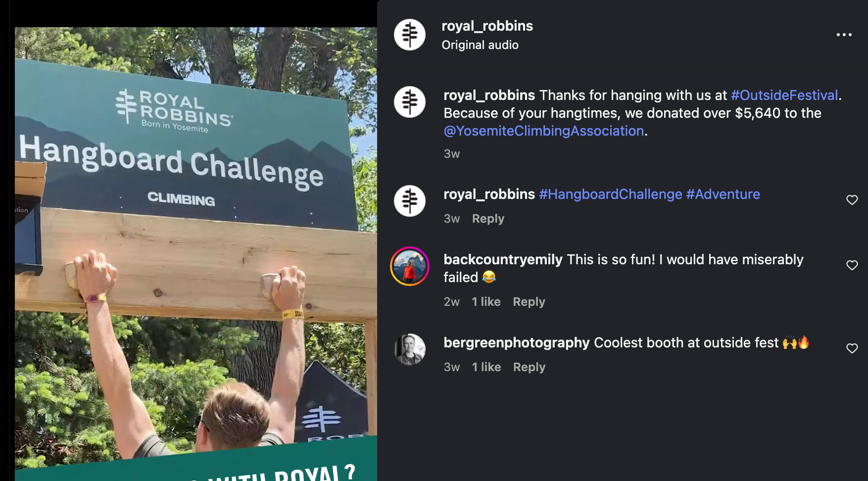Open royal_robbins username in the header
The height and width of the screenshot is (481, 868).
click(487, 26)
